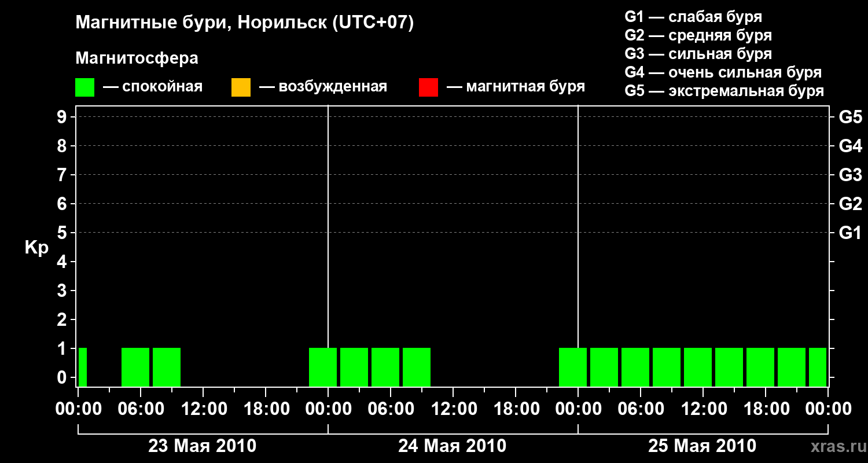Click the 'Магнитосфера' heading

click(x=137, y=58)
